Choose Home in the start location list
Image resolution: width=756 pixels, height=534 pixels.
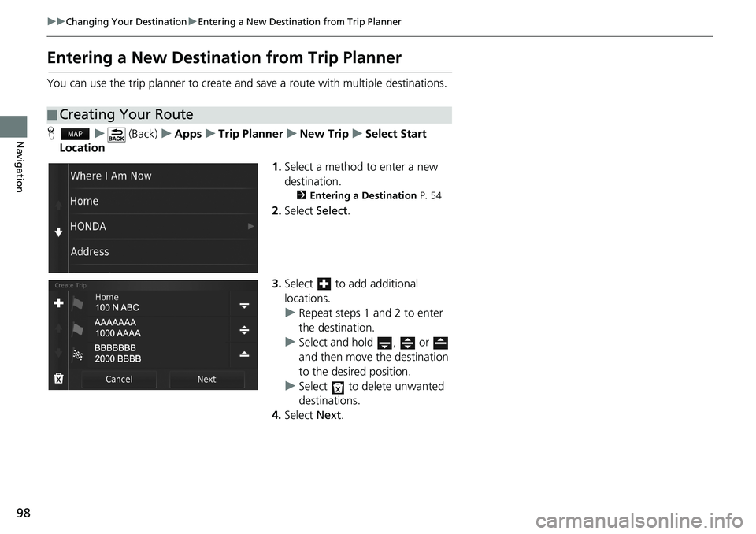[162, 201]
